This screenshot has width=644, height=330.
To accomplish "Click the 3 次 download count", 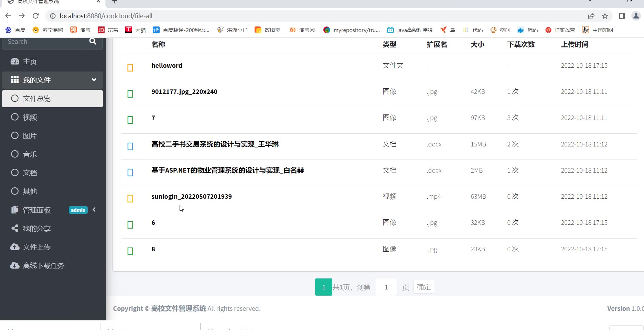I will click(x=513, y=118).
